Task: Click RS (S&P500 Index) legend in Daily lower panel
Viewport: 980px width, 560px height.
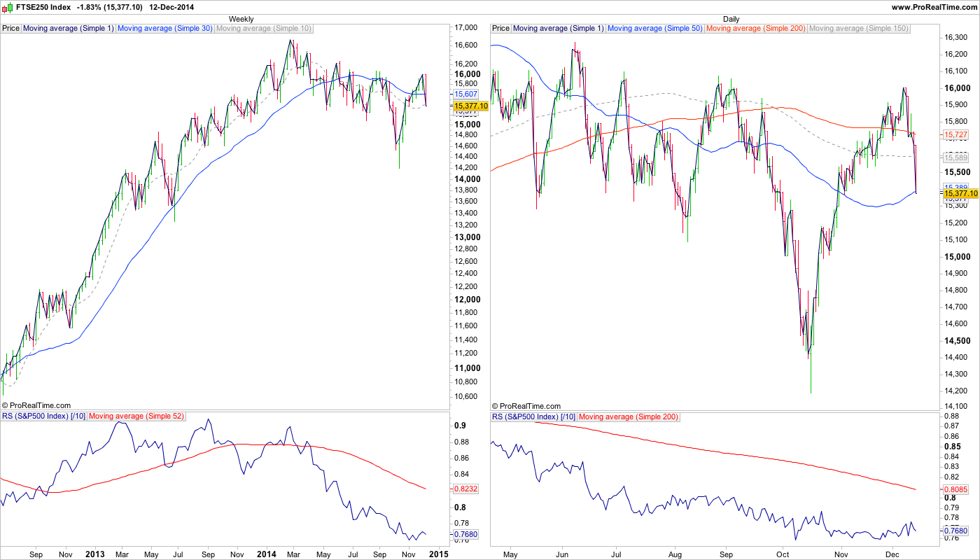Action: point(534,417)
